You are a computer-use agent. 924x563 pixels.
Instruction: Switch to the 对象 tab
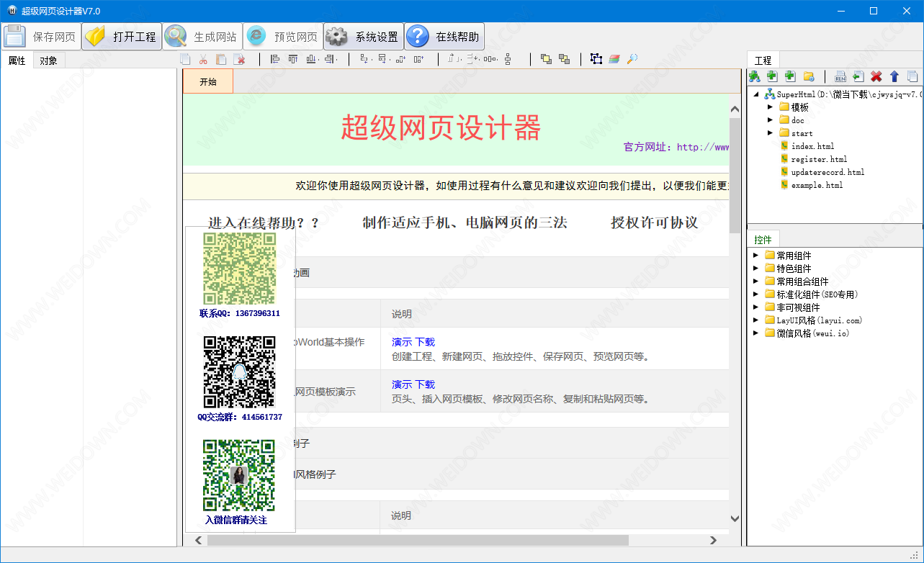(x=48, y=60)
